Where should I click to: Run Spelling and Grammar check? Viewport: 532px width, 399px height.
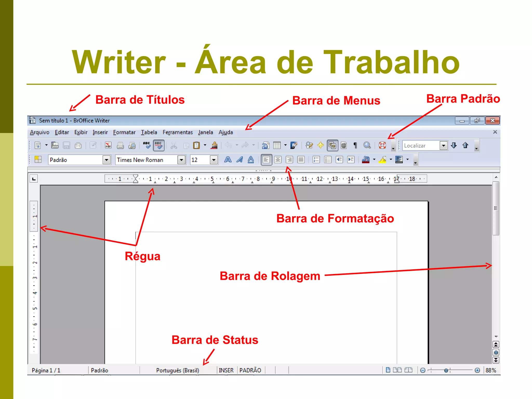click(x=147, y=145)
